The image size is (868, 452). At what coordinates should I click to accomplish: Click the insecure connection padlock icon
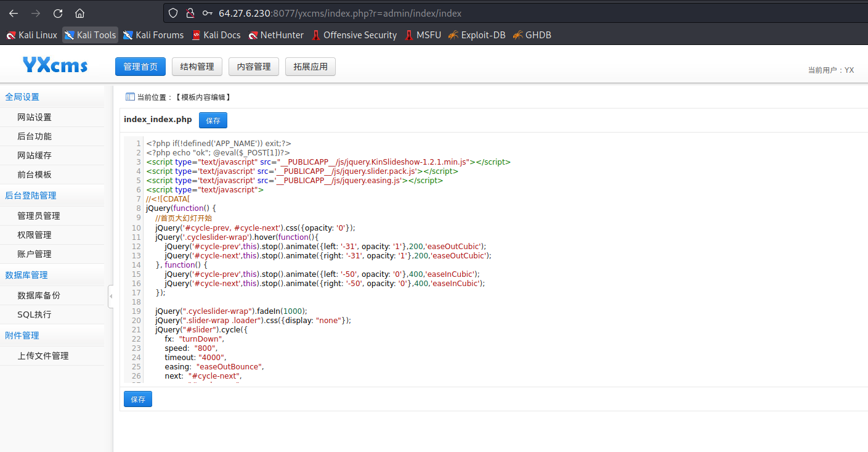click(190, 13)
